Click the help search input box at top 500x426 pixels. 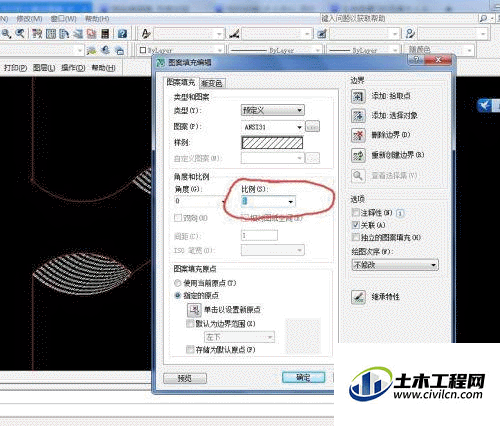tap(399, 19)
